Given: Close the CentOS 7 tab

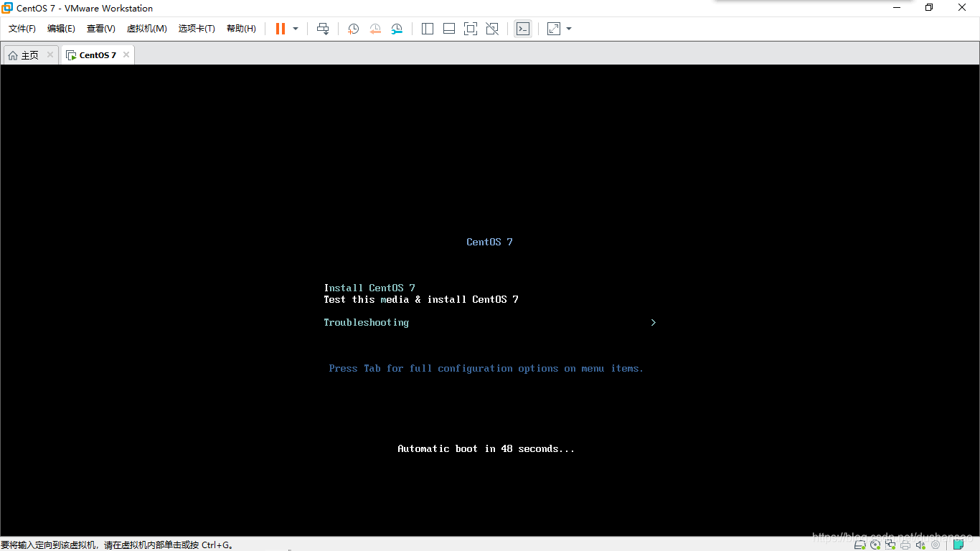Looking at the screenshot, I should pyautogui.click(x=126, y=55).
